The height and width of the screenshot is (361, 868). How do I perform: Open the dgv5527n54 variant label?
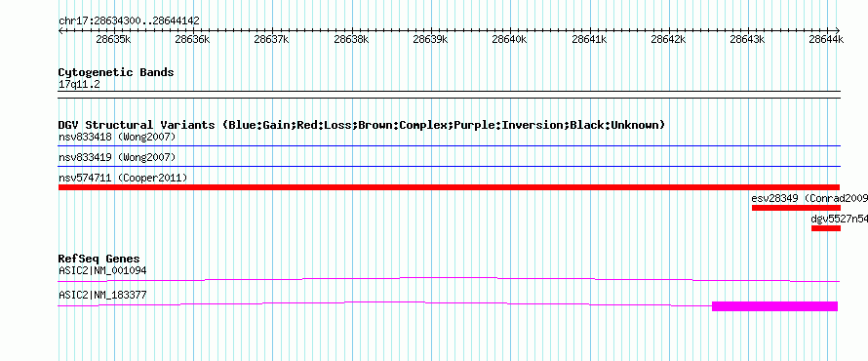click(x=839, y=219)
